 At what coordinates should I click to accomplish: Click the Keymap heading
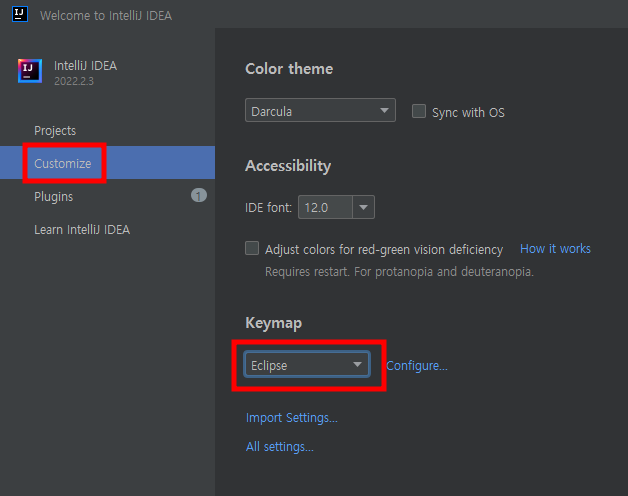(x=274, y=323)
